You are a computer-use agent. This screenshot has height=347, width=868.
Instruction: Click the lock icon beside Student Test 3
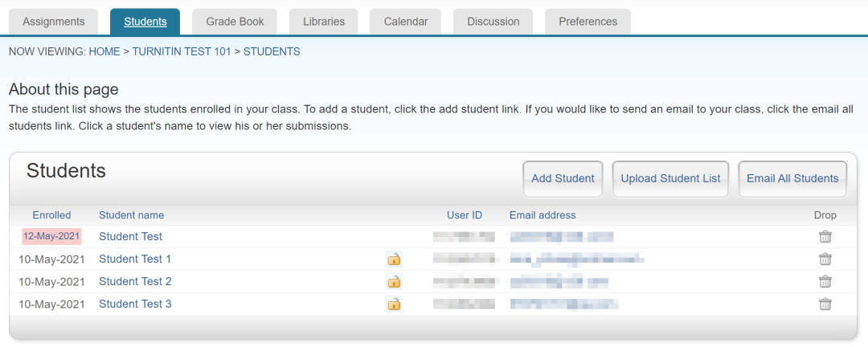point(394,304)
